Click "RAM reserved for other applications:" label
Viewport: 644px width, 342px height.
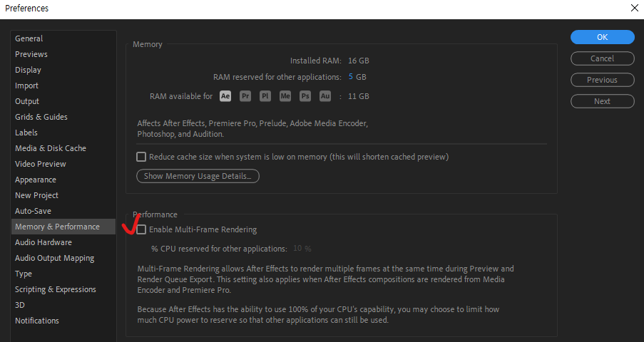[x=277, y=77]
